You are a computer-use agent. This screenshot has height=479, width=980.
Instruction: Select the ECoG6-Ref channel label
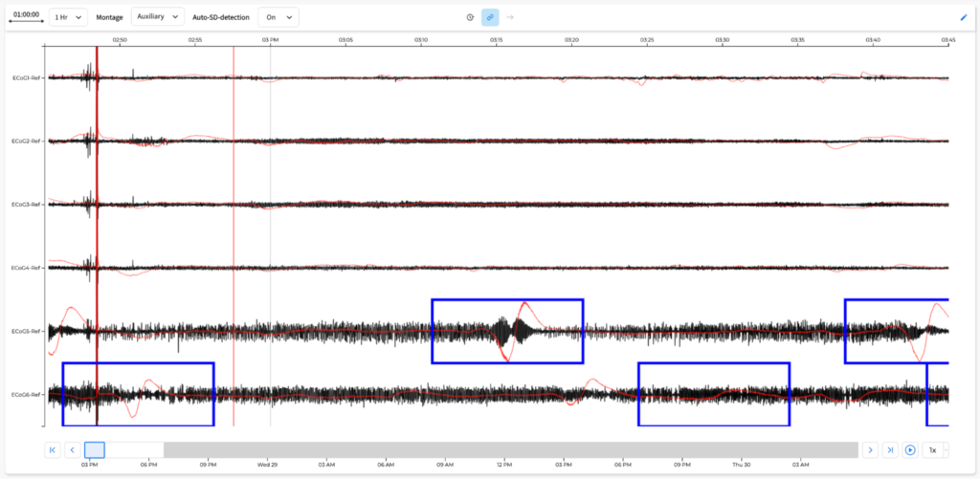pos(26,394)
